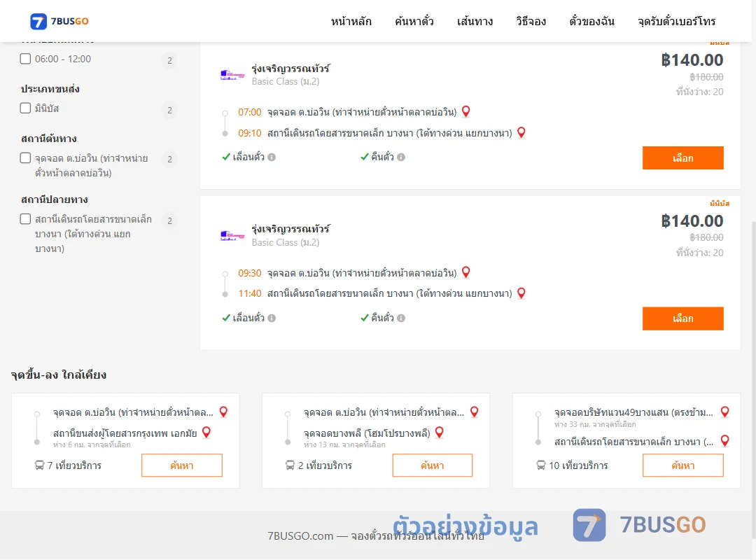Click operator logo of the 07:00 trip
The width and height of the screenshot is (756, 560).
[x=232, y=75]
